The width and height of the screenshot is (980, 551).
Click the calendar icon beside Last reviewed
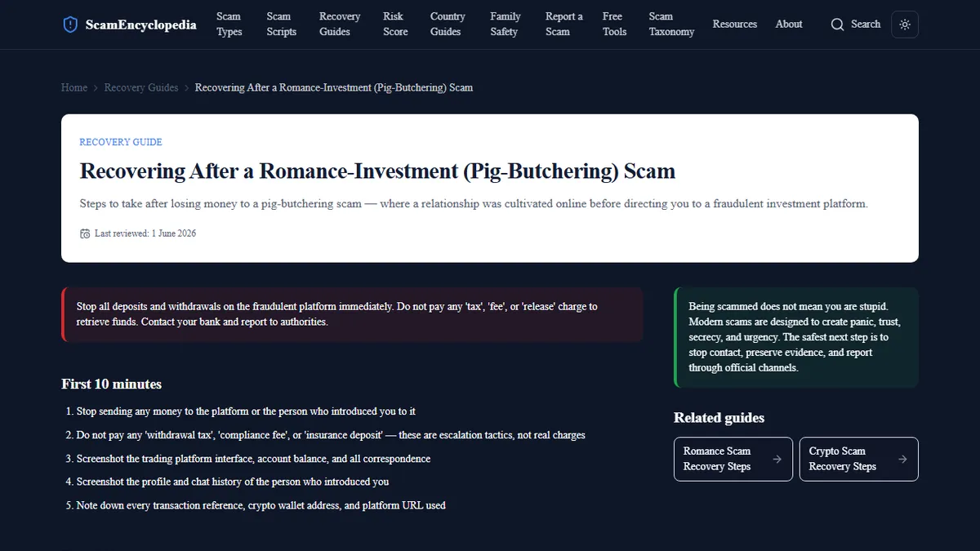click(85, 233)
